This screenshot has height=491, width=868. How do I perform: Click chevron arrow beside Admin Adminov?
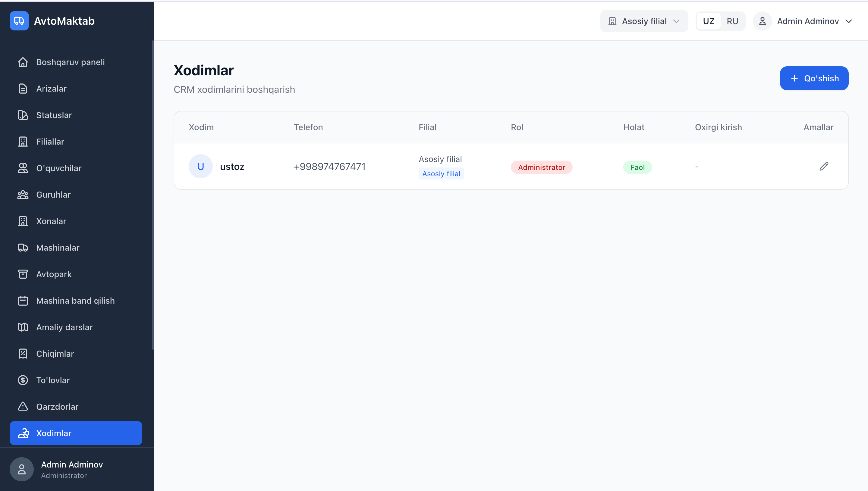tap(849, 21)
